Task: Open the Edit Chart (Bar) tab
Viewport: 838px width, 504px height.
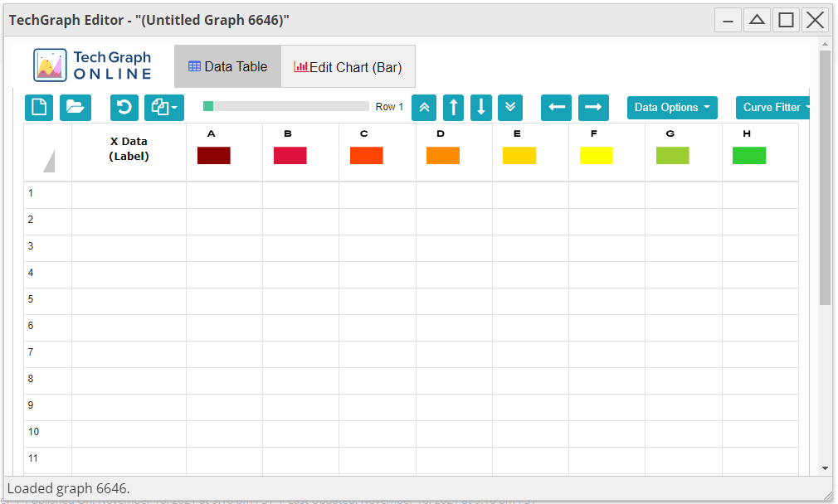Action: pyautogui.click(x=348, y=67)
